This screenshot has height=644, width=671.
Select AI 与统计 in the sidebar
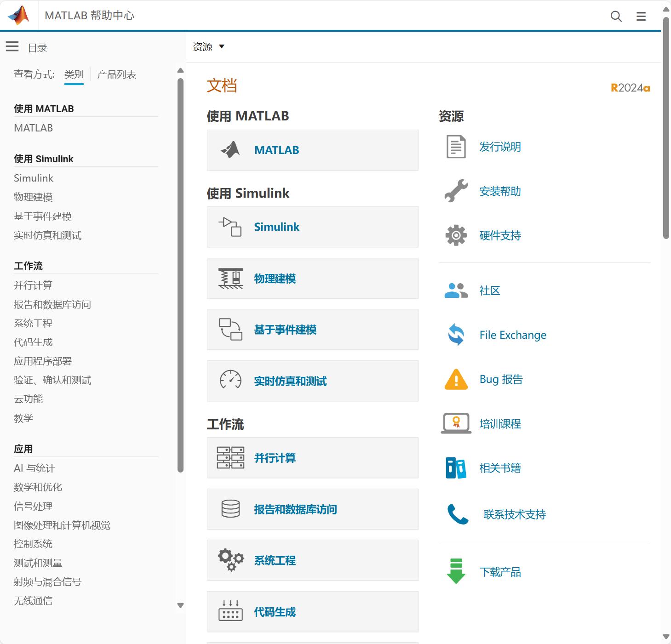[34, 468]
